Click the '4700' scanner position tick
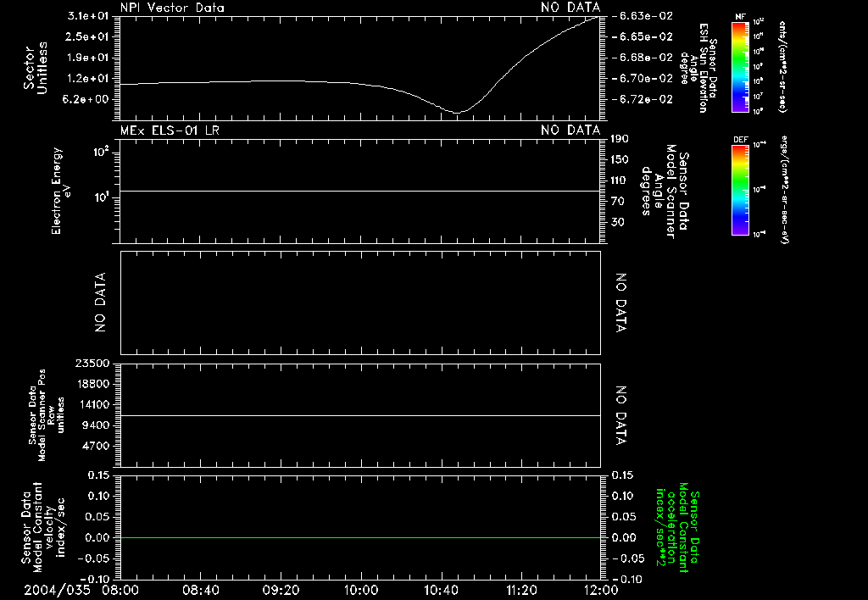868x600 pixels. [x=95, y=446]
